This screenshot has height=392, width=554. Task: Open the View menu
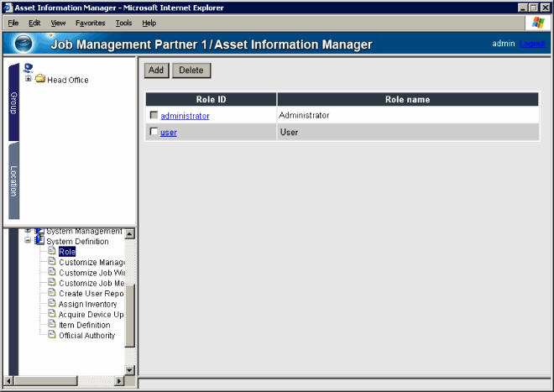click(x=58, y=23)
